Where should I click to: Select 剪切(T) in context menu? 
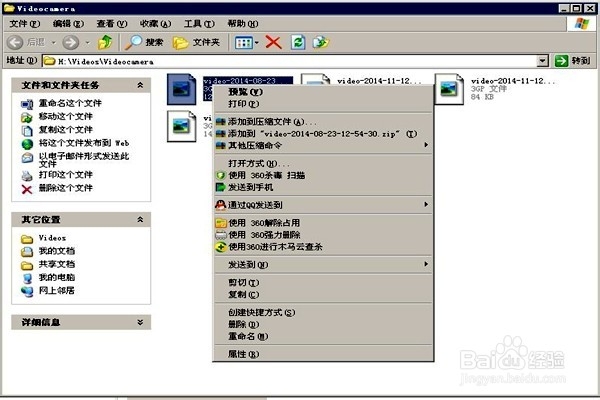tap(323, 282)
